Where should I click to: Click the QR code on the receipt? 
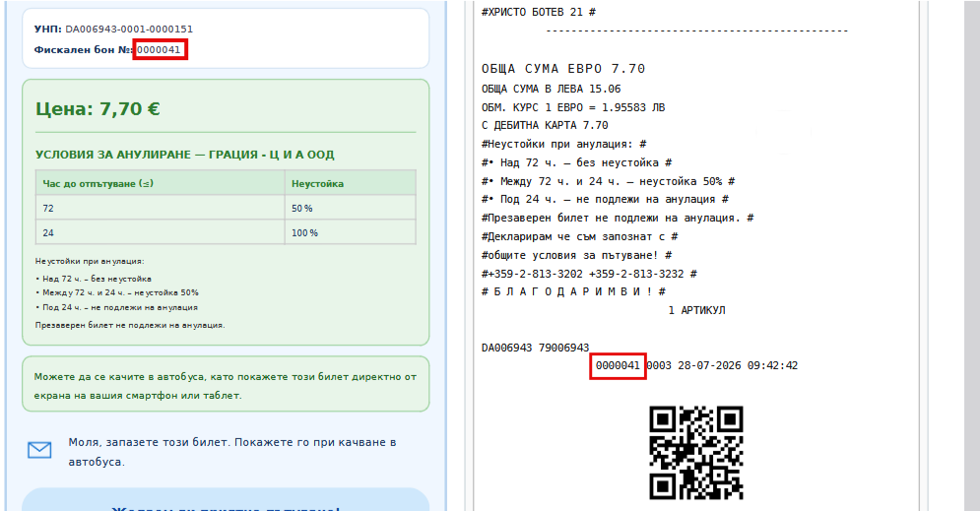click(695, 453)
